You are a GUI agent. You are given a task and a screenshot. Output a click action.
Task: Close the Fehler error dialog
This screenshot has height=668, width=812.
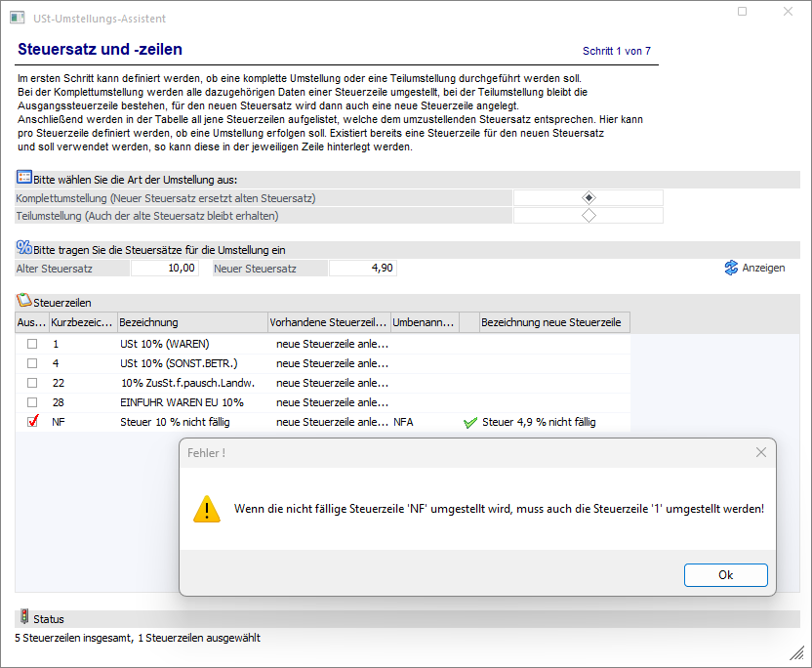coord(760,452)
